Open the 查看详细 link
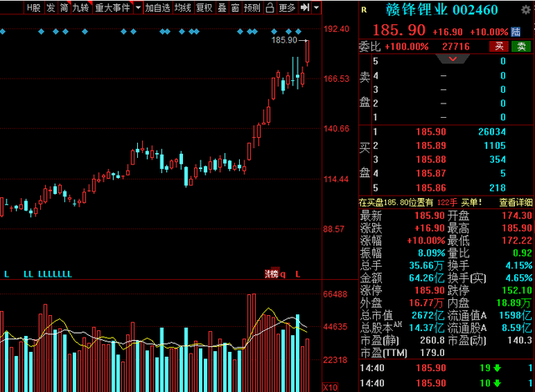This screenshot has width=535, height=392. [x=516, y=201]
